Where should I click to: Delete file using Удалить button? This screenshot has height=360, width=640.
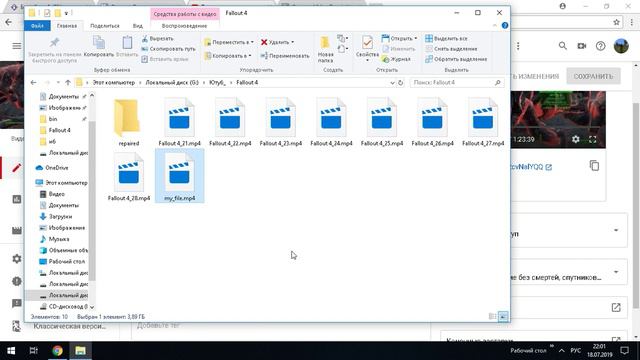coord(277,42)
